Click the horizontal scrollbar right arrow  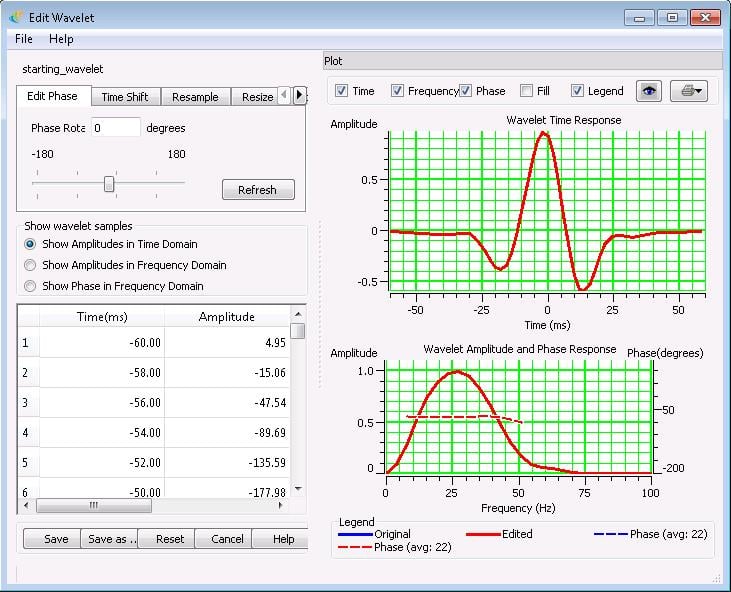281,505
